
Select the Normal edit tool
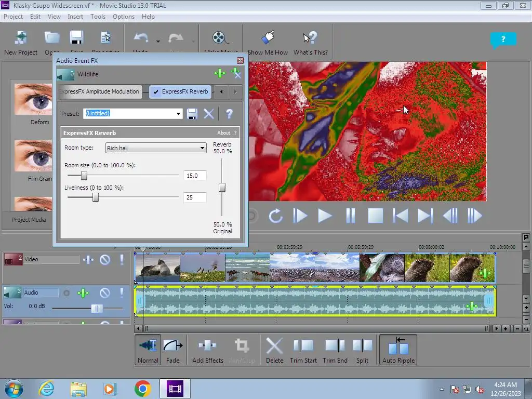pos(148,350)
